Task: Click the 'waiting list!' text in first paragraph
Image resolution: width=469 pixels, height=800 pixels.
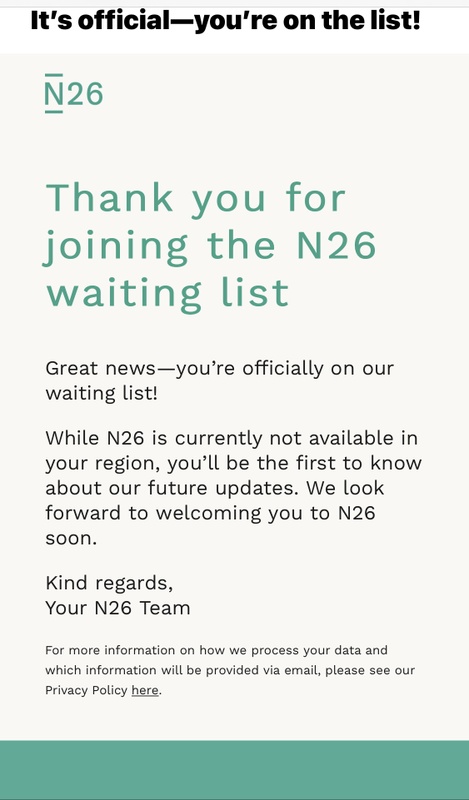Action: click(102, 393)
